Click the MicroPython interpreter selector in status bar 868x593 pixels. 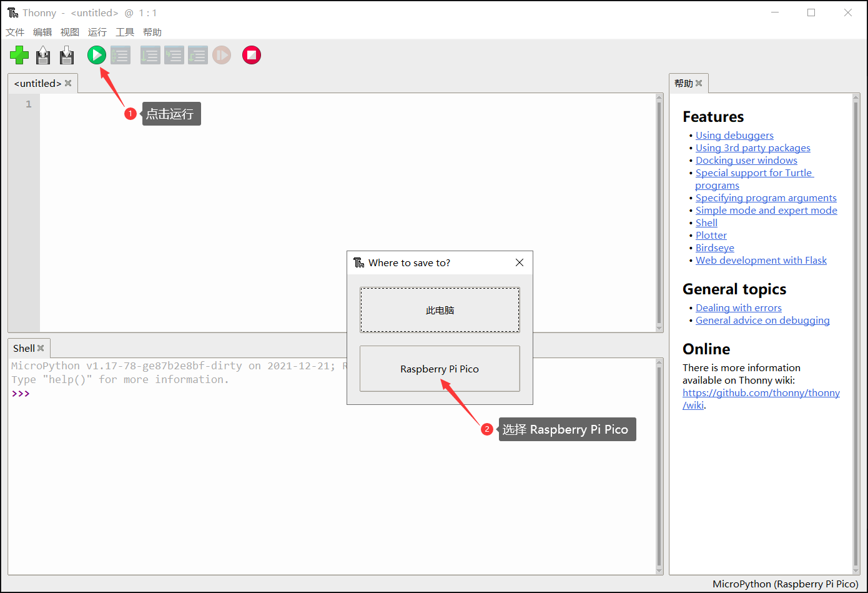coord(786,584)
